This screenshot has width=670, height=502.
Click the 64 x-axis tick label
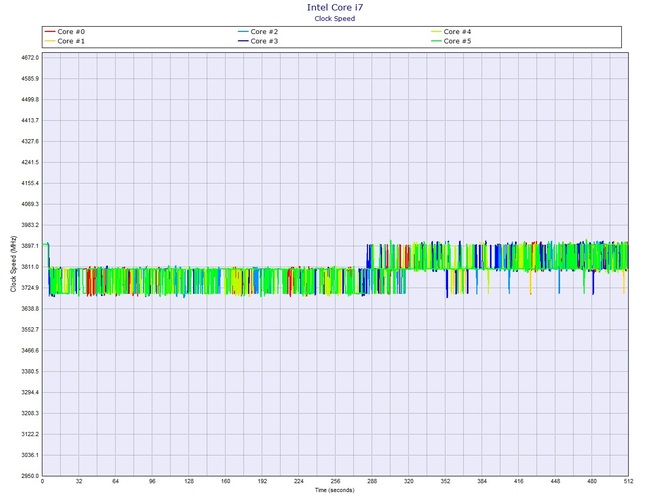[x=115, y=481]
